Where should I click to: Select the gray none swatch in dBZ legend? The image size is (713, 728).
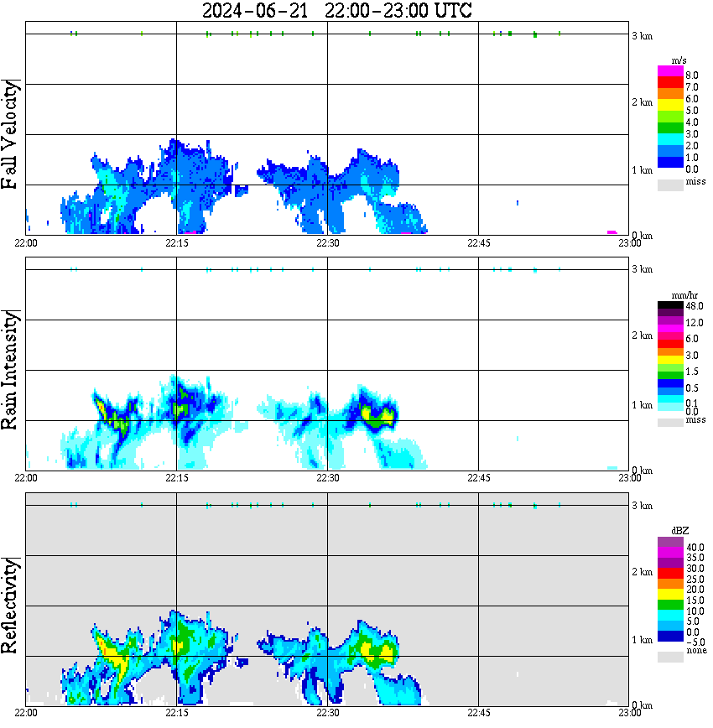pos(670,657)
